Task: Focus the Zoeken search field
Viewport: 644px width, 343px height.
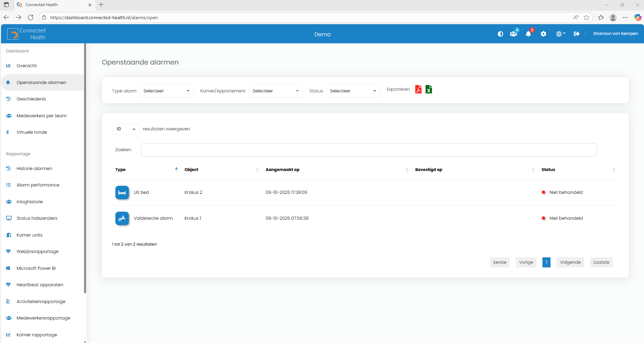Action: coord(369,150)
